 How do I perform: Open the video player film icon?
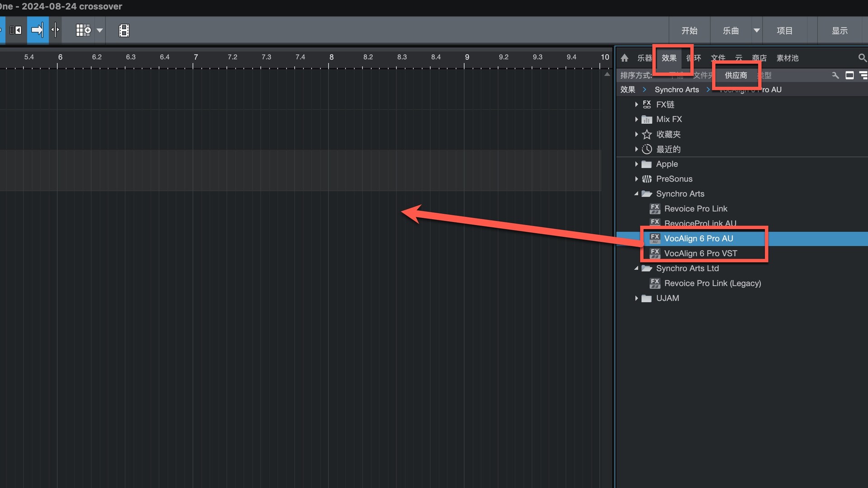click(124, 30)
